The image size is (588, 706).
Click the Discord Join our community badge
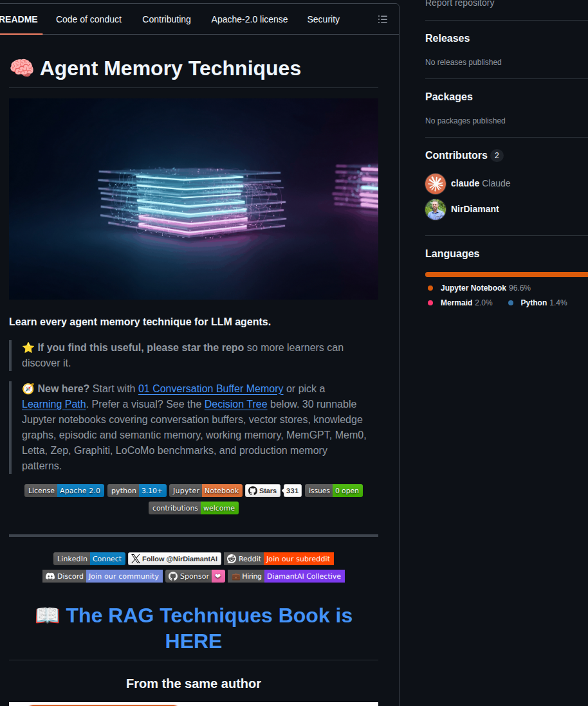point(103,576)
